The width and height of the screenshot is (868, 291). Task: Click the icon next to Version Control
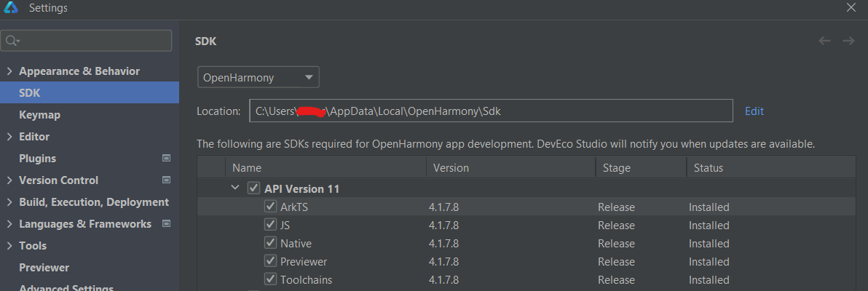(166, 180)
